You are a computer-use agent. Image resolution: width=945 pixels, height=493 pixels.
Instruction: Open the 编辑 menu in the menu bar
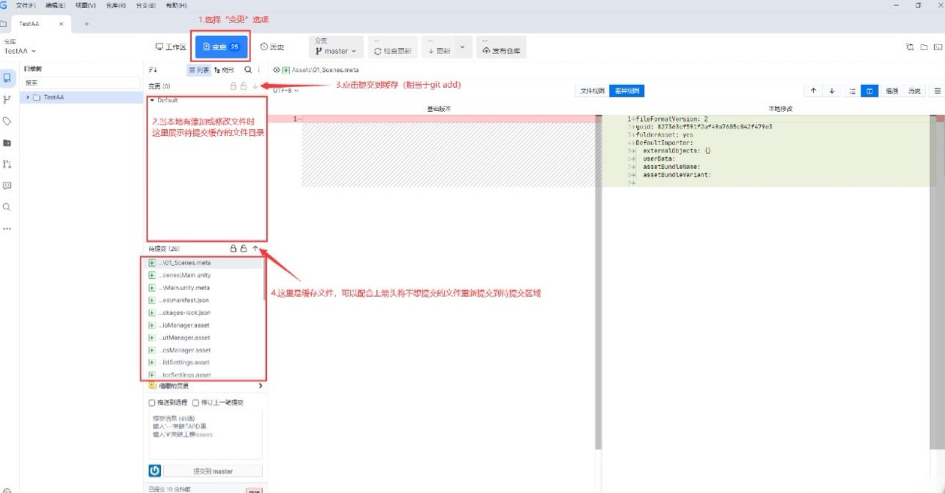point(55,5)
